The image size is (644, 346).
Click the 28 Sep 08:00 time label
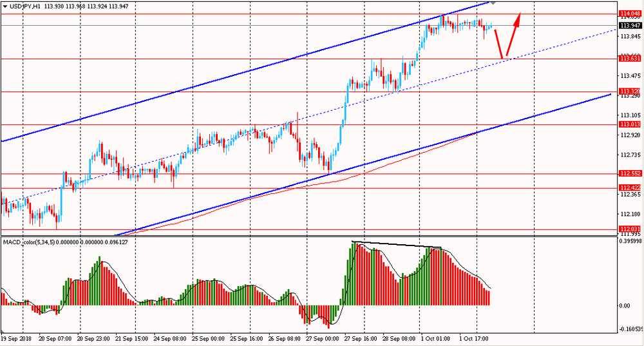click(x=399, y=339)
